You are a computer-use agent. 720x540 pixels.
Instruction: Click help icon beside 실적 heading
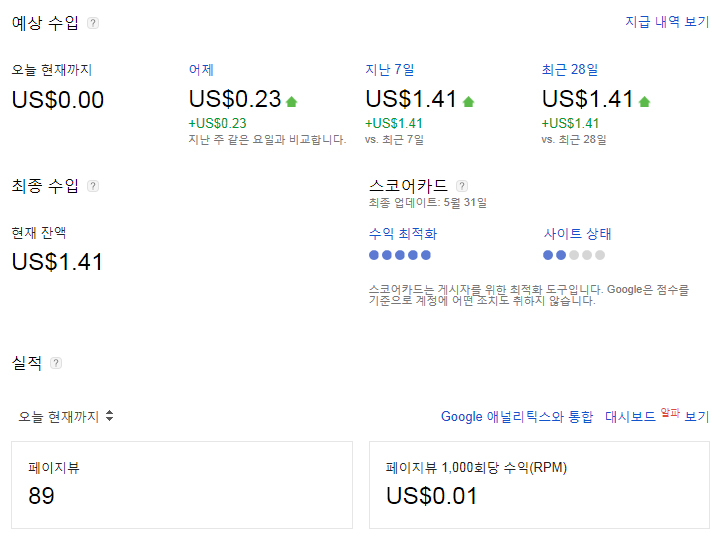point(56,363)
